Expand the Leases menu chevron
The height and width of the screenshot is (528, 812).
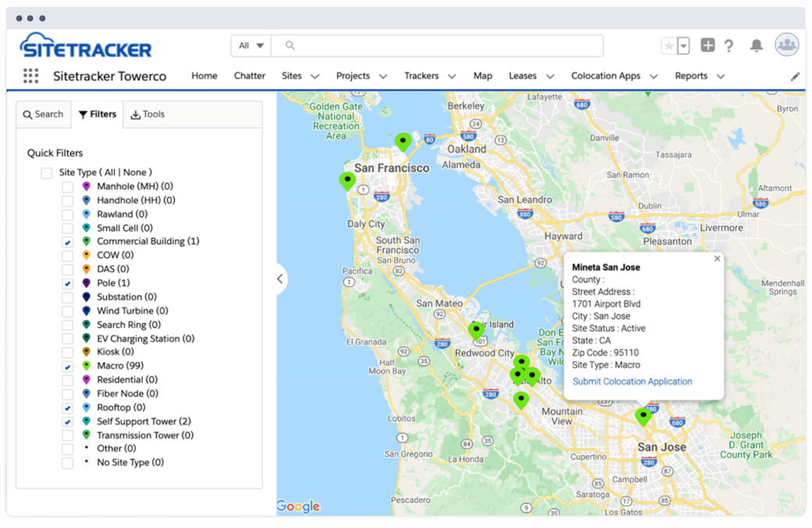click(550, 76)
